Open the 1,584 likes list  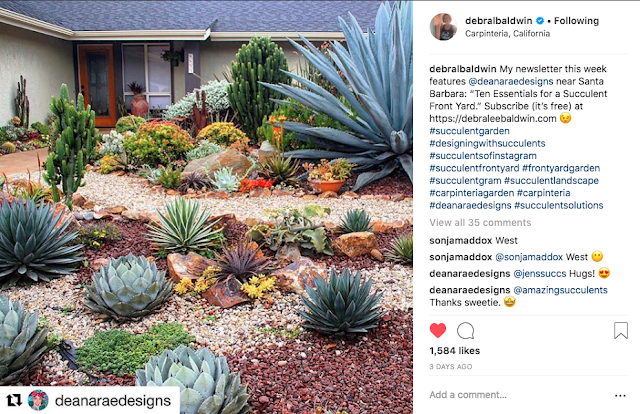click(455, 351)
